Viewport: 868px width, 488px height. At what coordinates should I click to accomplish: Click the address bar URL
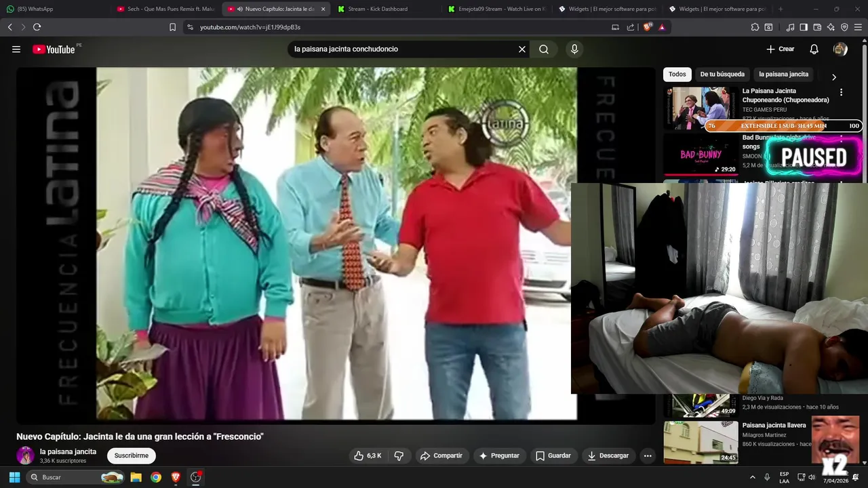(250, 27)
